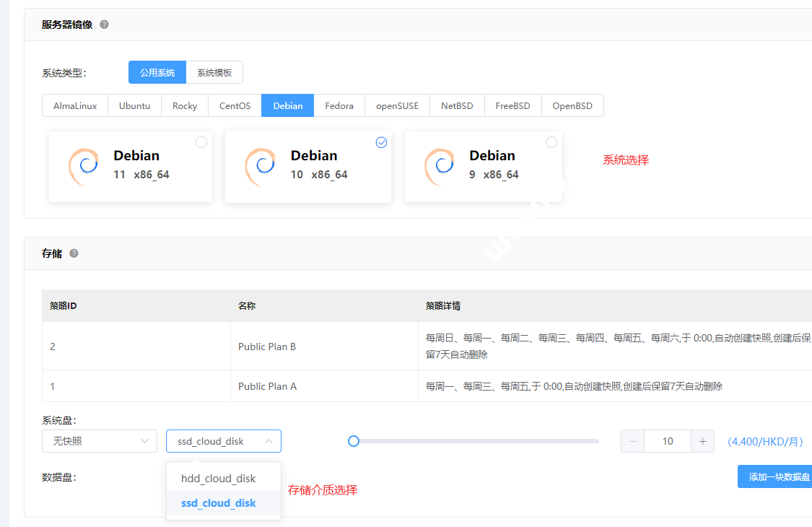Decrease disk size with minus button

coord(633,441)
